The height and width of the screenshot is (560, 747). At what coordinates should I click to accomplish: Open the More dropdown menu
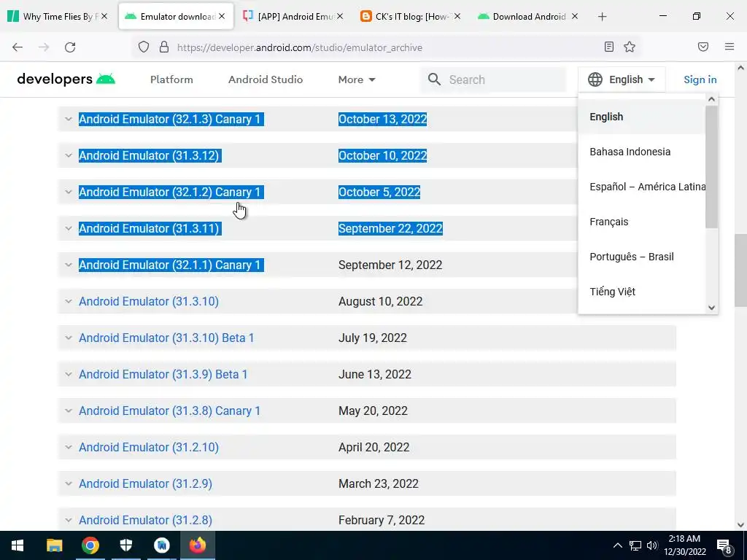(x=357, y=79)
